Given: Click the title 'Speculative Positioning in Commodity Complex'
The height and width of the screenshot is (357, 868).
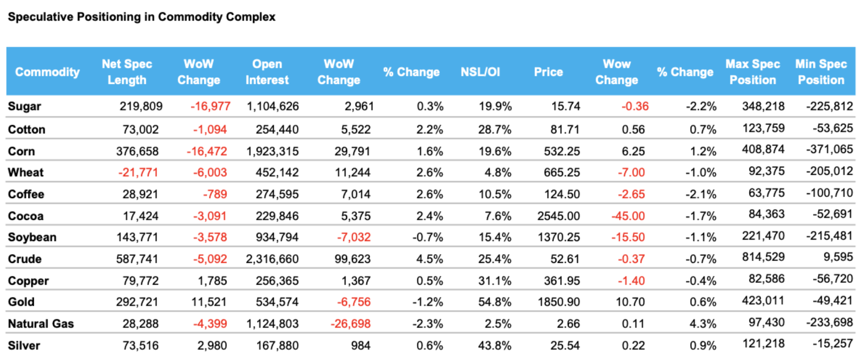Looking at the screenshot, I should (142, 17).
